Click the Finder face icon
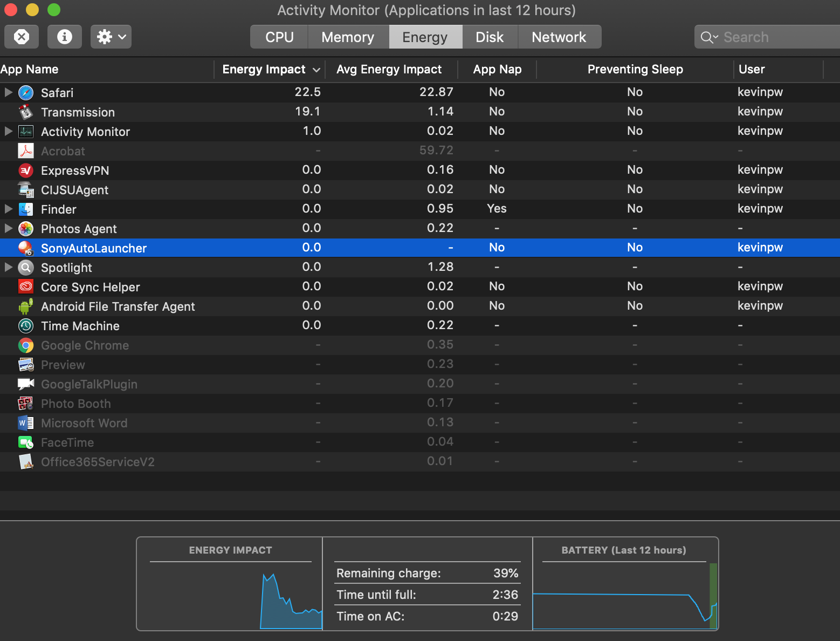The width and height of the screenshot is (840, 641). click(x=26, y=209)
